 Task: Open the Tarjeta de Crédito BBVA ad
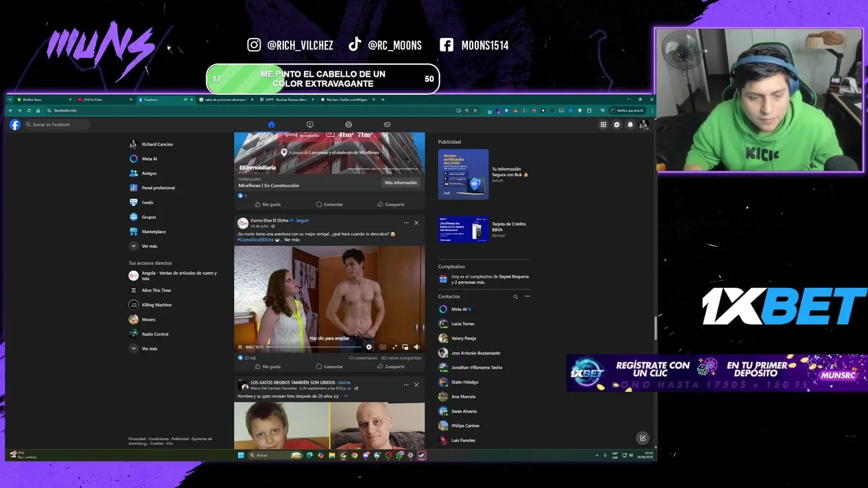tap(483, 229)
